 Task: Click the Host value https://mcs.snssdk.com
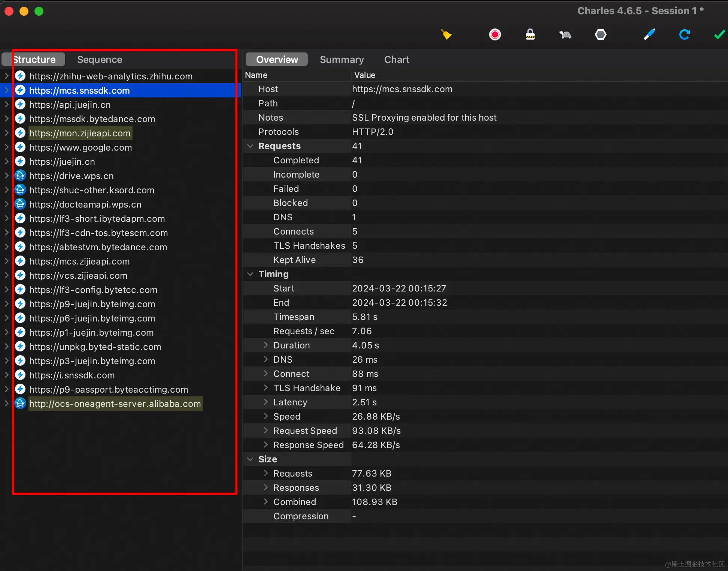coord(402,89)
